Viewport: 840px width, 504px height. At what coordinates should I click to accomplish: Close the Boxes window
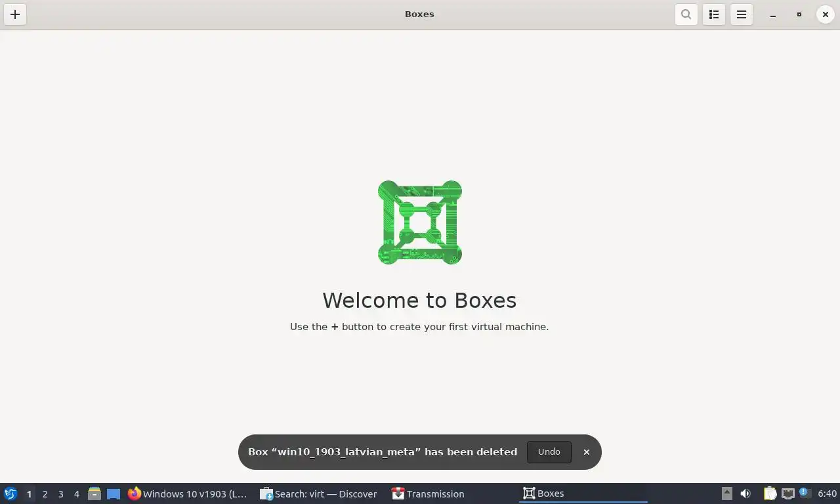pyautogui.click(x=825, y=14)
